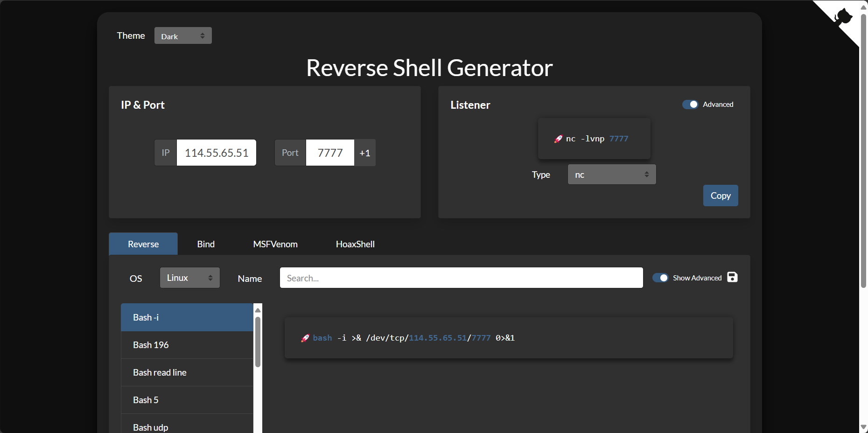Toggle the Listener Advanced switch
Image resolution: width=868 pixels, height=433 pixels.
[x=690, y=105]
